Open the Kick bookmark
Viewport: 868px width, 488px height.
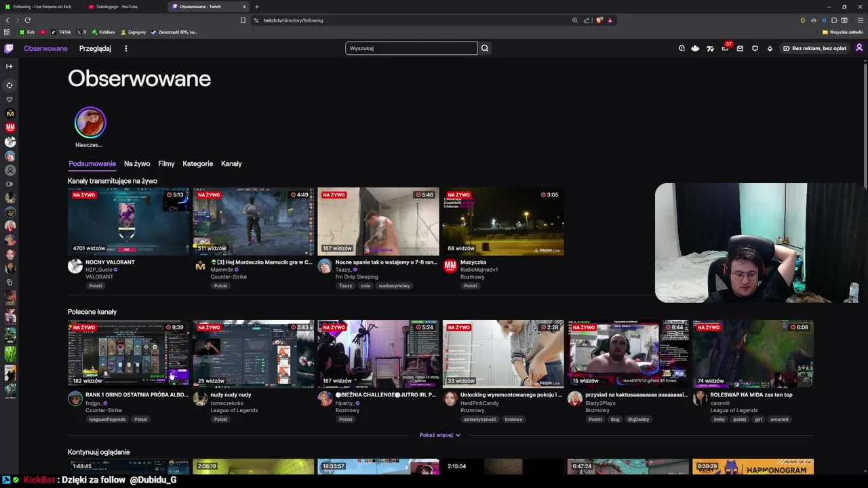click(27, 32)
